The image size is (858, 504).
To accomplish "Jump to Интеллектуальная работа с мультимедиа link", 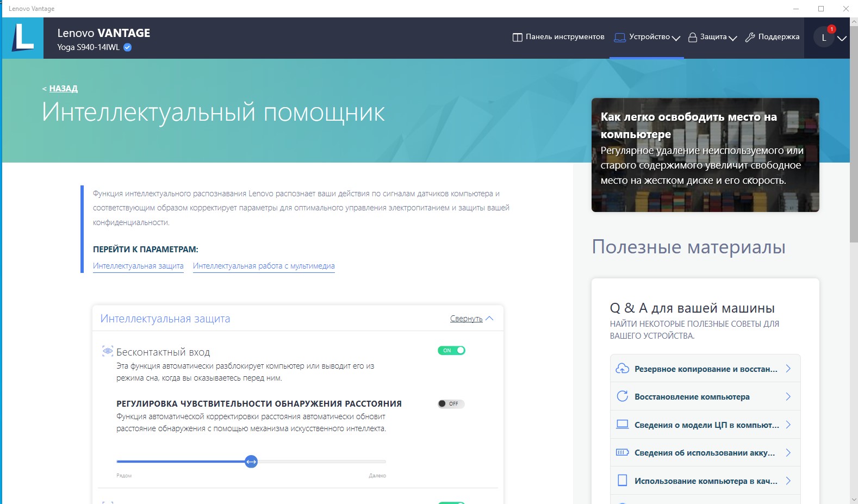I will pyautogui.click(x=264, y=266).
